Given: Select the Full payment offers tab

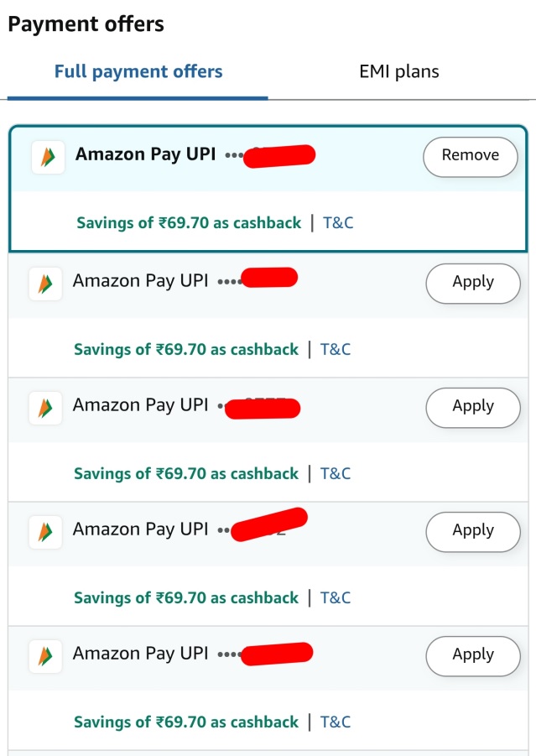Looking at the screenshot, I should pos(138,71).
